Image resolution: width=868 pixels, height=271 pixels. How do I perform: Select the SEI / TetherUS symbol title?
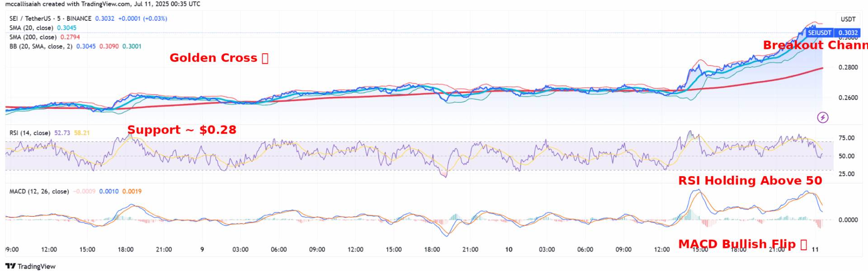coord(50,19)
